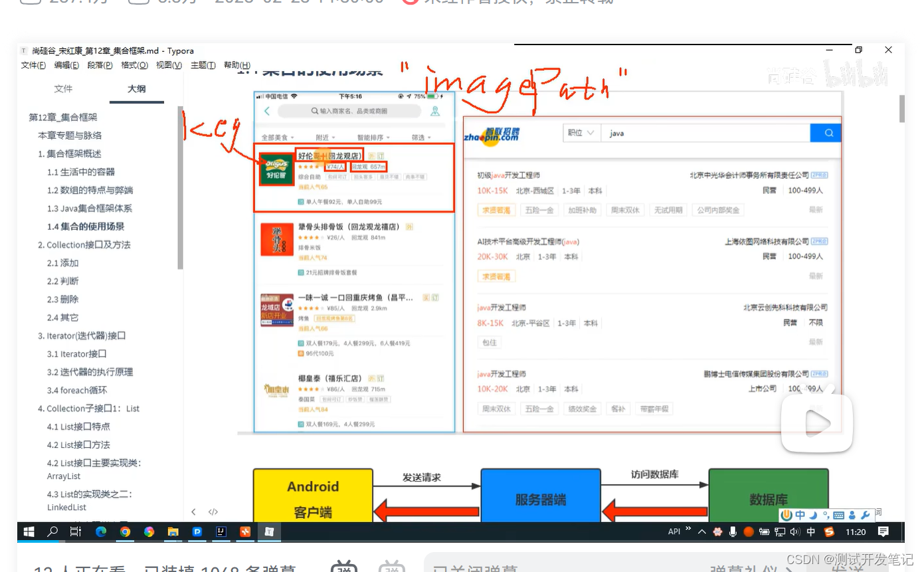This screenshot has height=572, width=924.
Task: Play the video with the play overlay
Action: pyautogui.click(x=816, y=423)
